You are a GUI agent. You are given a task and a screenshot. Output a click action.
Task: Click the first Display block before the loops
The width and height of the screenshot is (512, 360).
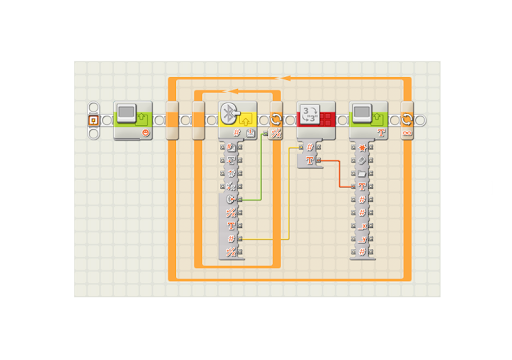tap(133, 120)
